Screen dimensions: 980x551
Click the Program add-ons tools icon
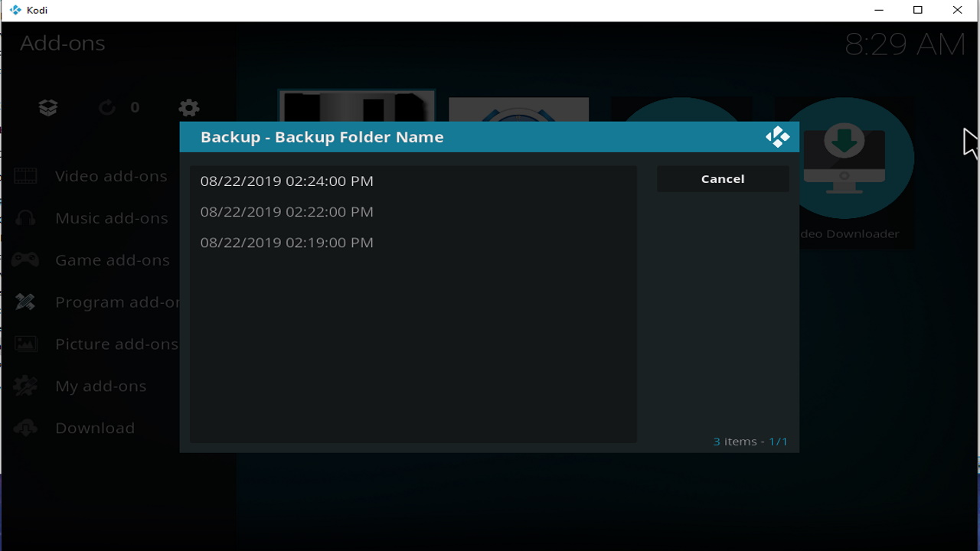click(25, 302)
